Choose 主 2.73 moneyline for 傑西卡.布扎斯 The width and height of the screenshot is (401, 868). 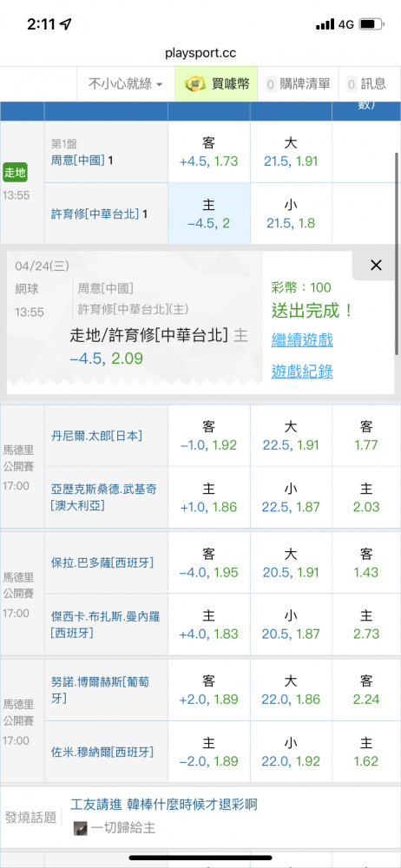point(366,625)
